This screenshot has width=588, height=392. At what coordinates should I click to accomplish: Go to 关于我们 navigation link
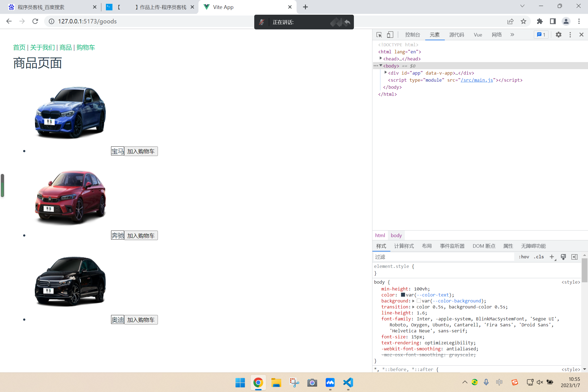(x=42, y=47)
